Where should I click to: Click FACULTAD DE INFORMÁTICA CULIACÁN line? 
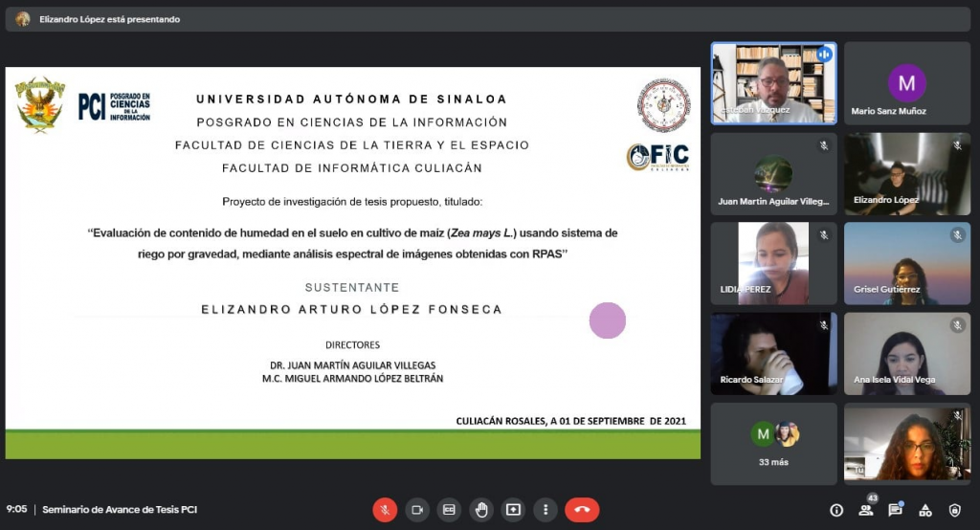(352, 168)
